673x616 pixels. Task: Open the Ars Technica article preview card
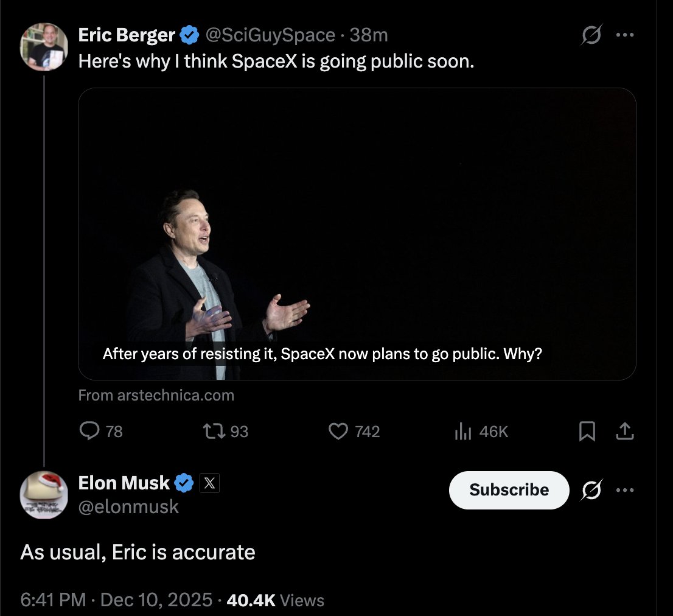click(x=357, y=234)
